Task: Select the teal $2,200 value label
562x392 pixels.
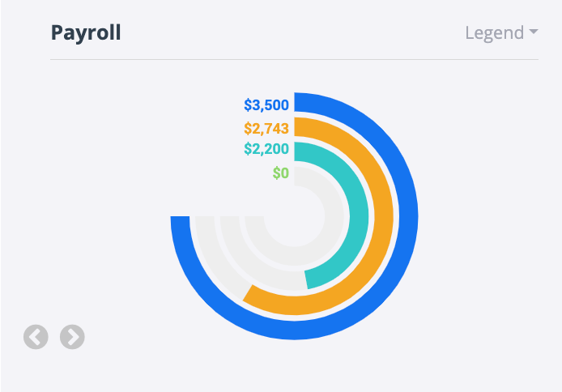Action: point(266,150)
